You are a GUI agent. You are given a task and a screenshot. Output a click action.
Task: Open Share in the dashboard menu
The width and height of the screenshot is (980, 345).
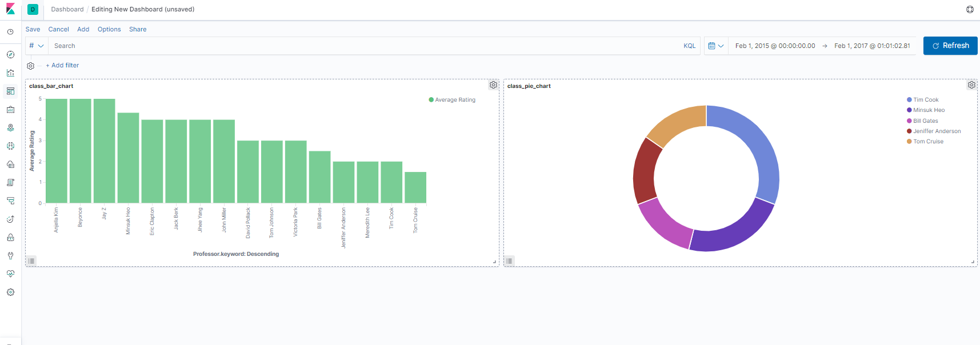138,29
